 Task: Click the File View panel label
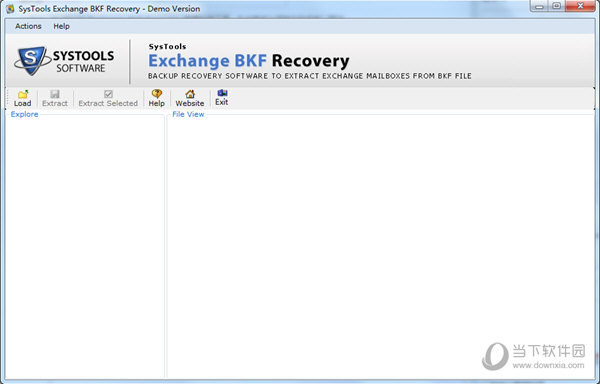tap(188, 114)
